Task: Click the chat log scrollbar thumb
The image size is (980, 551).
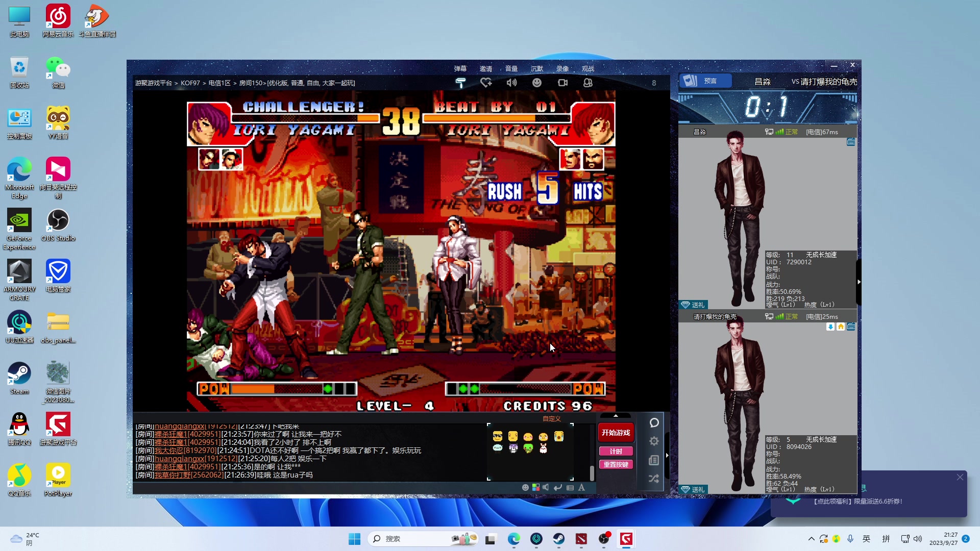Action: (x=592, y=473)
